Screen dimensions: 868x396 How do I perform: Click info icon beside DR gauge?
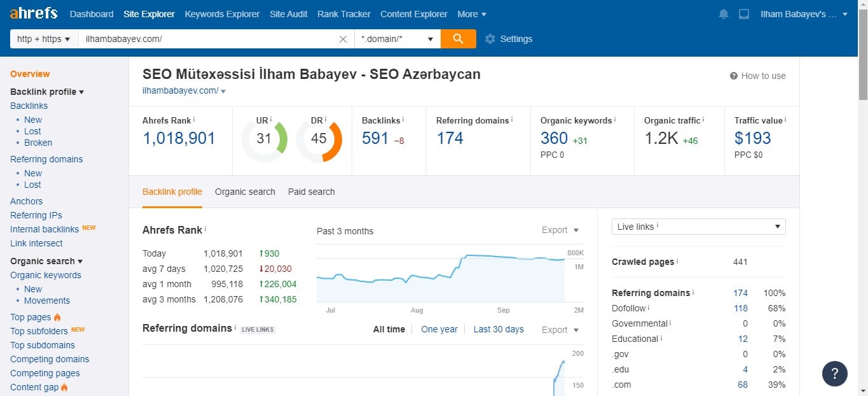tap(326, 119)
